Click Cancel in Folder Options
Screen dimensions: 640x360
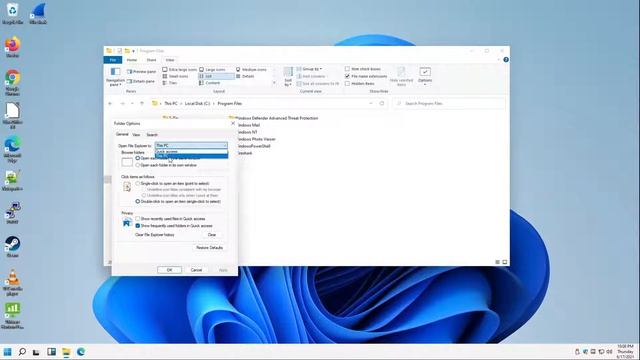tap(196, 270)
